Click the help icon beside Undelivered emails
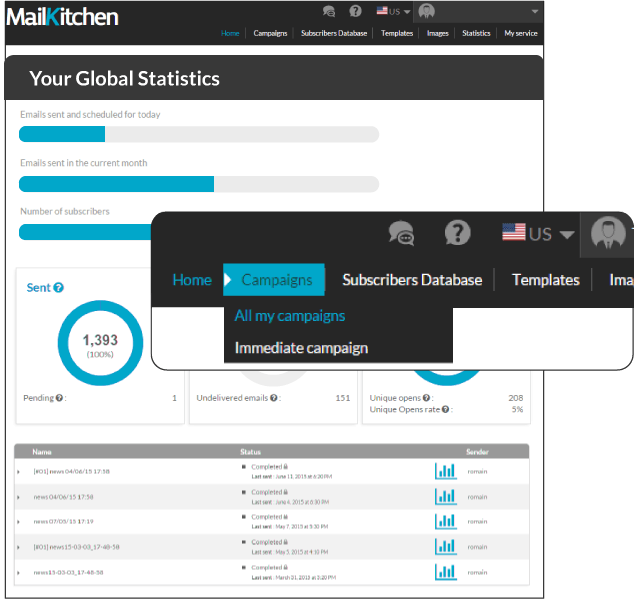639x604 pixels. [273, 398]
